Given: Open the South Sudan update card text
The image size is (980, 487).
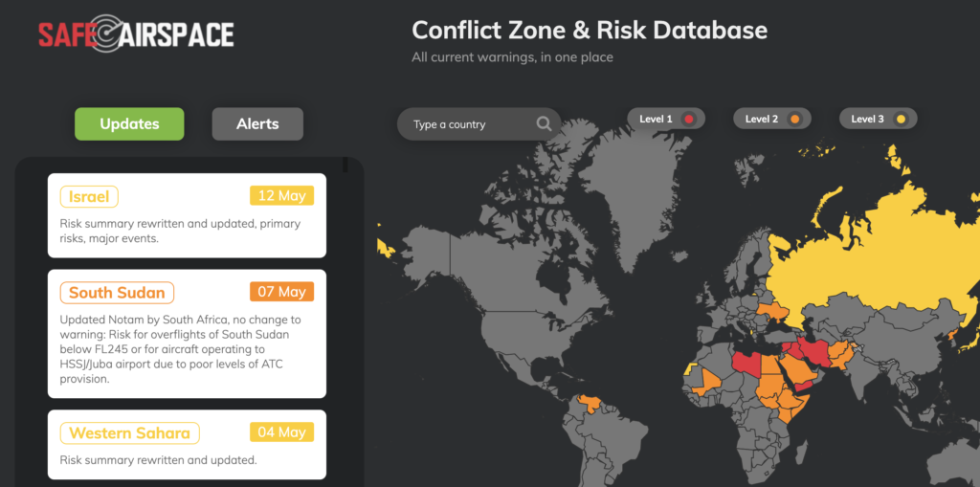Looking at the screenshot, I should click(x=182, y=349).
